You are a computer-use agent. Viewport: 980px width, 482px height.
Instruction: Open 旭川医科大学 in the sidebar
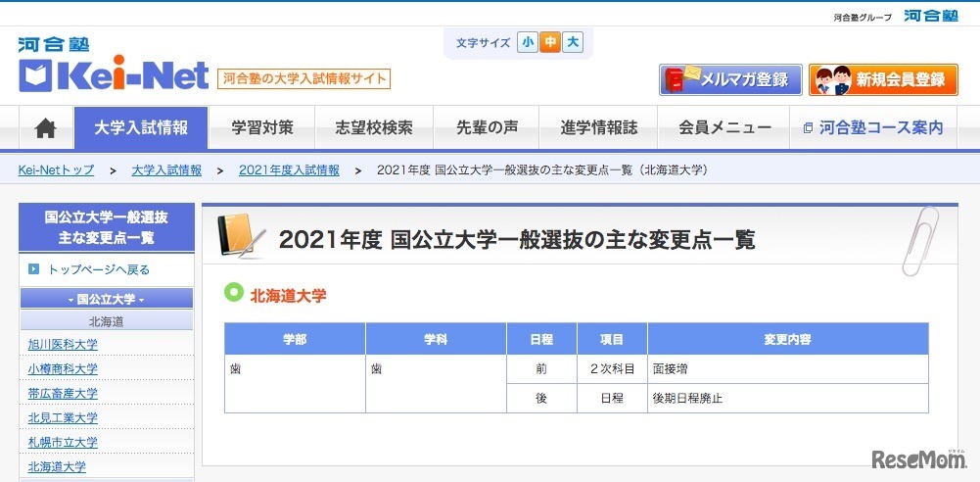coord(63,344)
